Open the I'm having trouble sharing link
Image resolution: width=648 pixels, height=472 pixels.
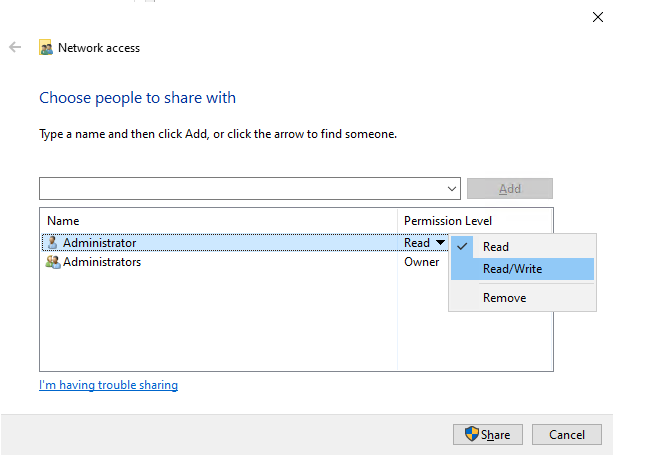click(108, 385)
